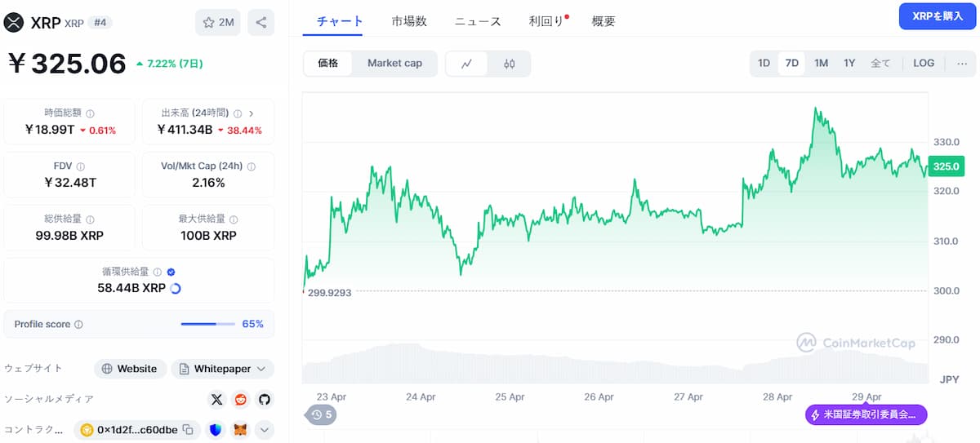
Task: Click the MetaMask fox icon
Action: [240, 430]
